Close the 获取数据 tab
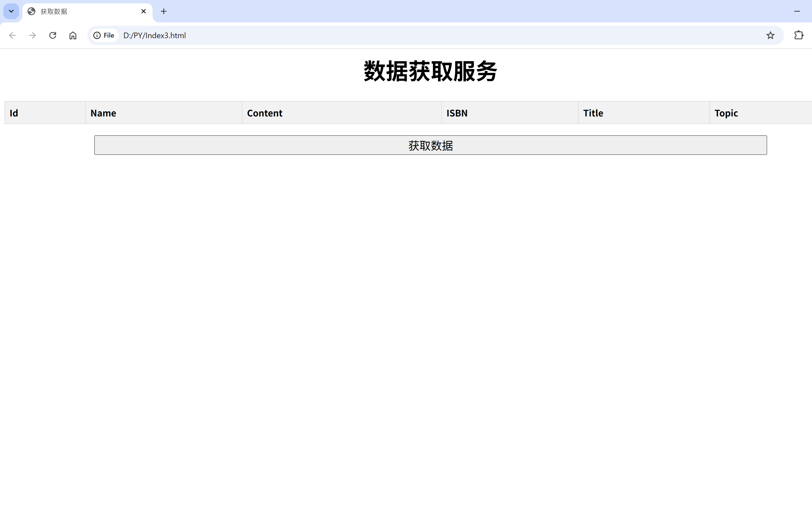Screen dimensions: 812x511 pos(143,12)
